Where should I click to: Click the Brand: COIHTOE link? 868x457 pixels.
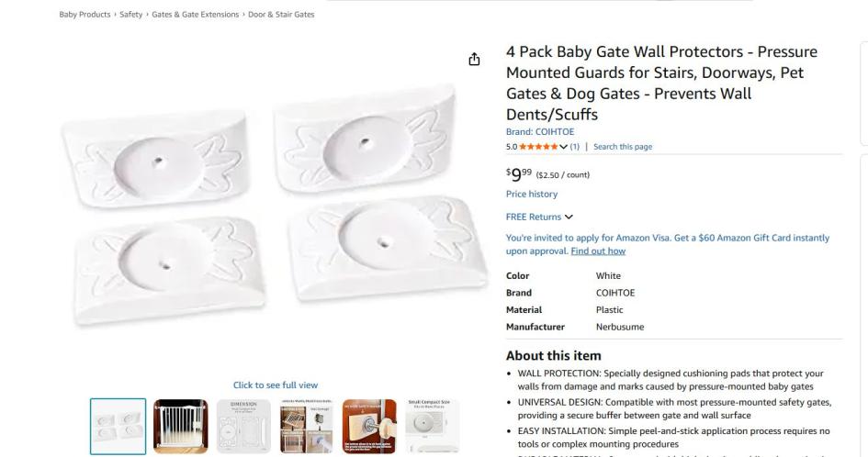(x=540, y=132)
